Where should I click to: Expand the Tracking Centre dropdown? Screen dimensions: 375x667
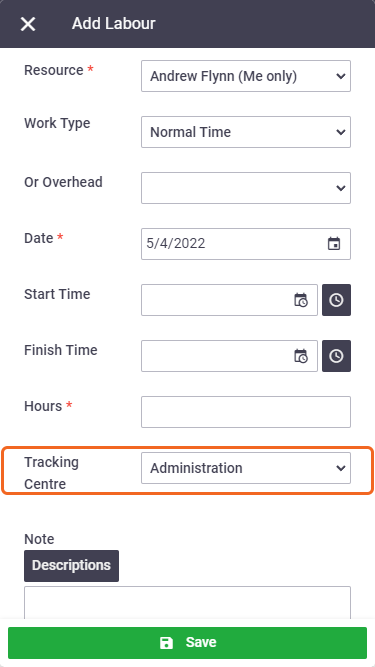click(246, 468)
